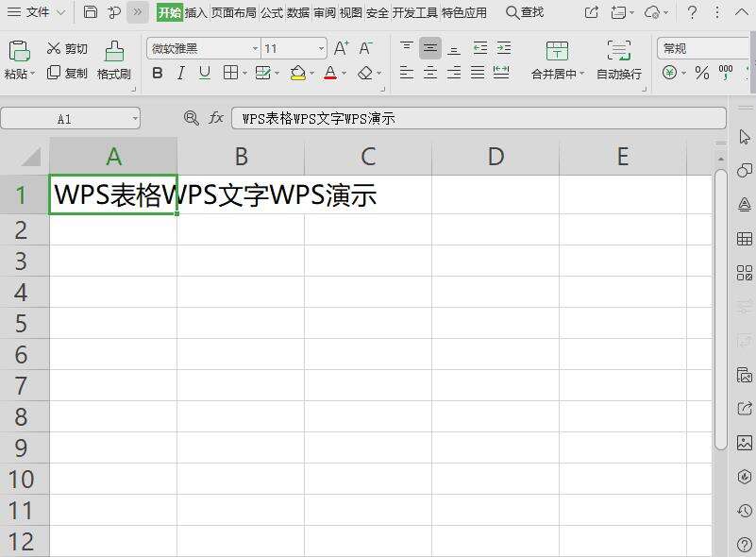Click the distributed alignment icon
Viewport: 756px width, 557px height.
(x=501, y=73)
